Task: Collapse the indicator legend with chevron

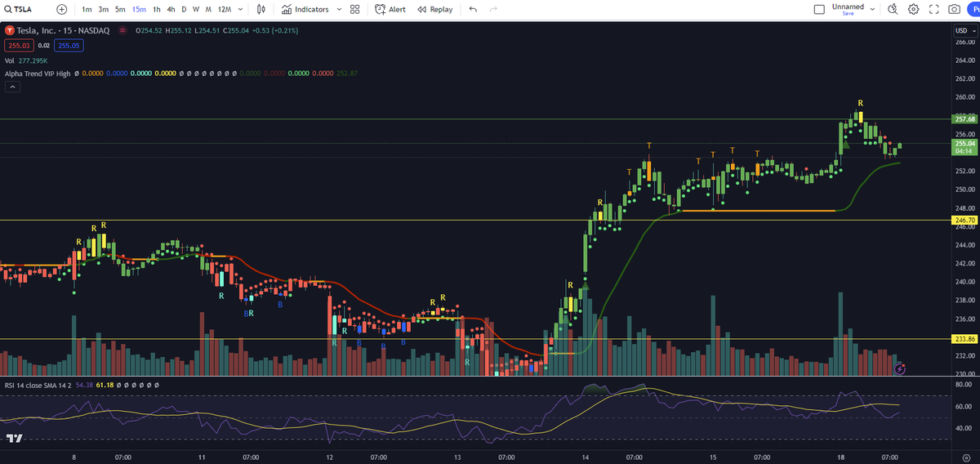Action: click(12, 87)
